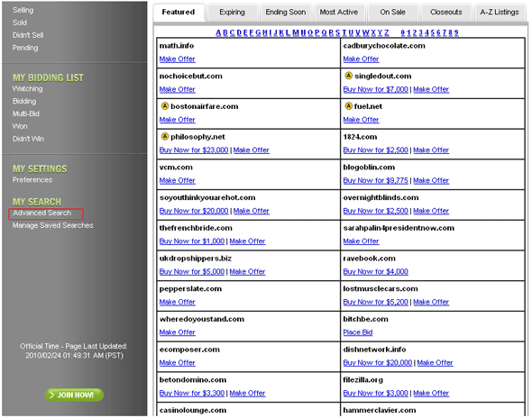Click Buy Now for $3,300 on betondomino.com

(x=192, y=394)
